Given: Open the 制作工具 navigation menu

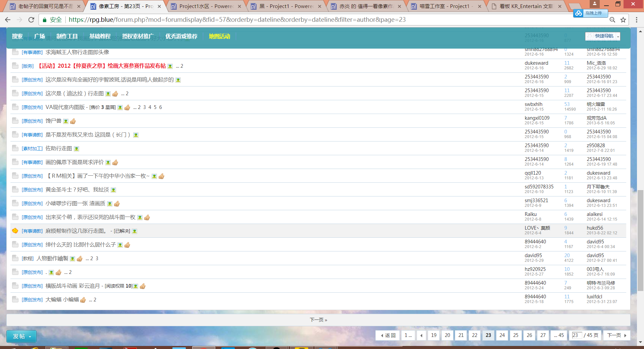Looking at the screenshot, I should [x=67, y=36].
